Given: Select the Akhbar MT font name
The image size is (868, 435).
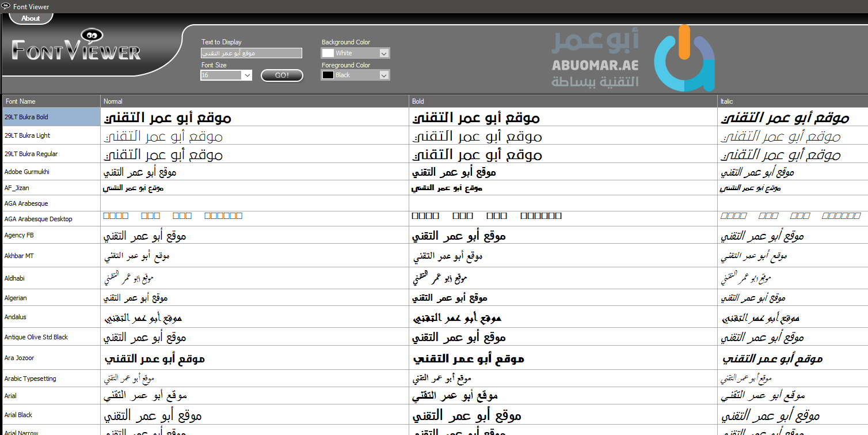Looking at the screenshot, I should 20,256.
